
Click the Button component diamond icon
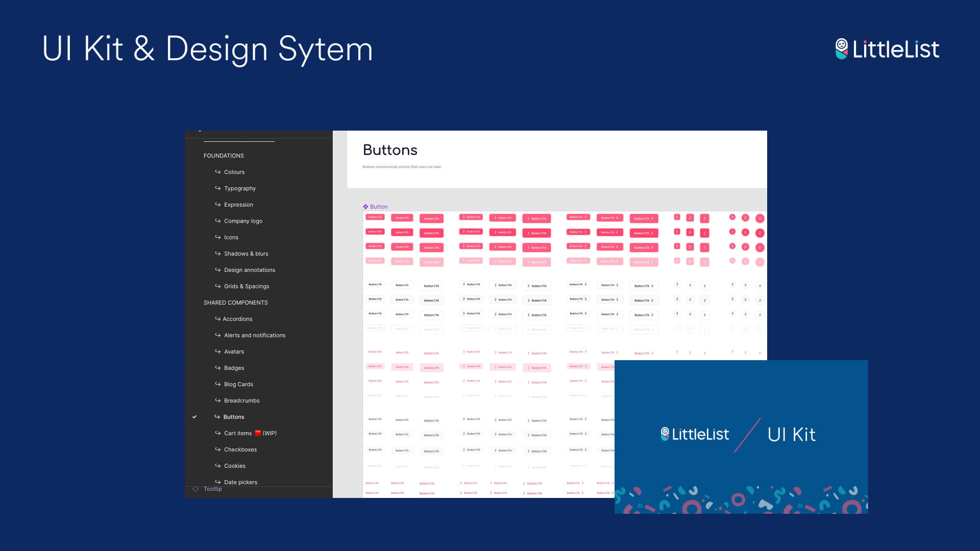coord(365,207)
